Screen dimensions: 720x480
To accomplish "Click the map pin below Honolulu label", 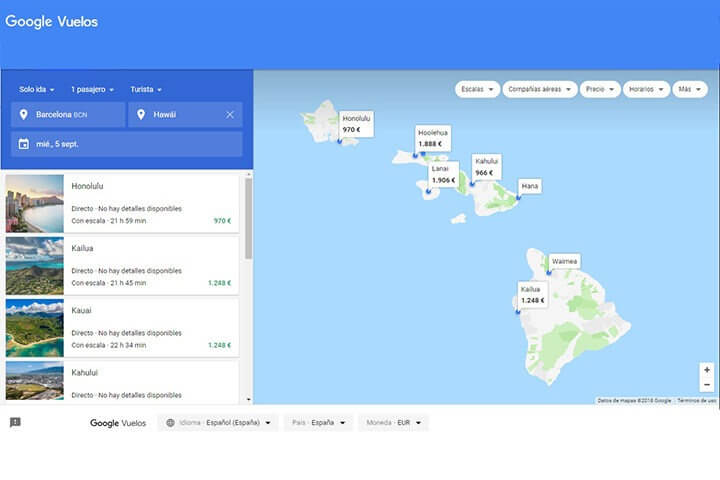I will click(x=340, y=141).
